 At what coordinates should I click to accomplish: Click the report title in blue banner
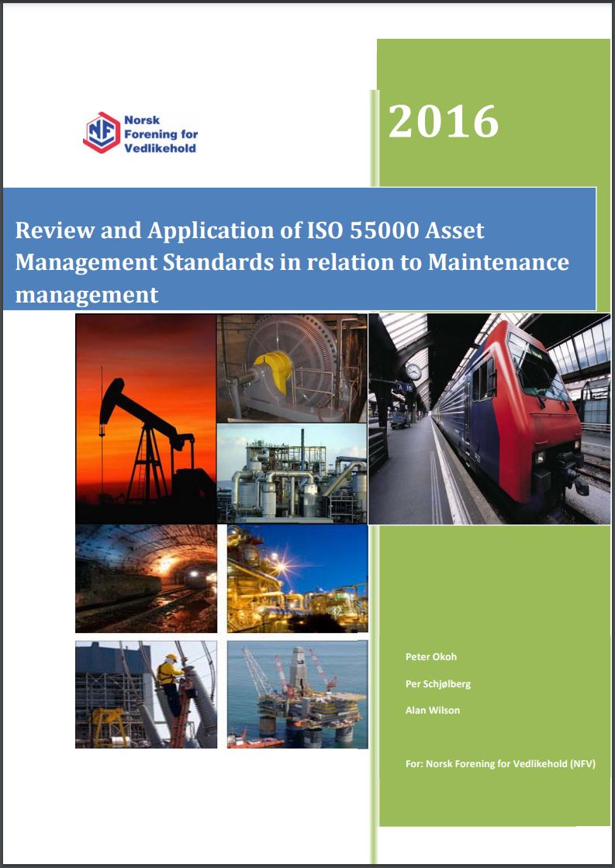coord(292,262)
